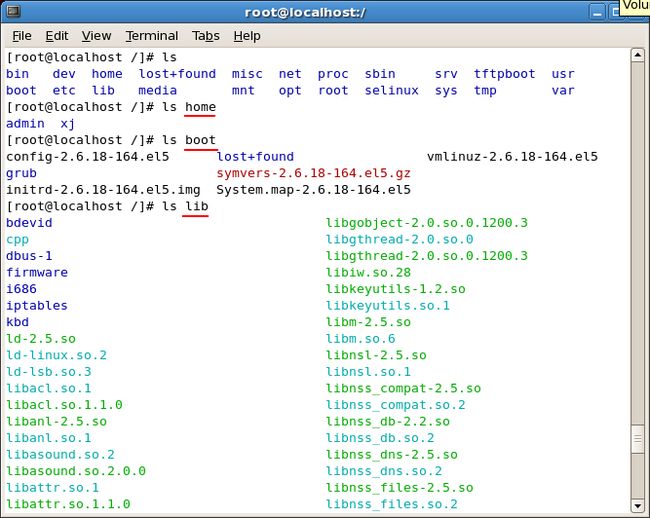The height and width of the screenshot is (518, 650).
Task: Click the 'ld-2.5.so' file name
Action: 41,339
